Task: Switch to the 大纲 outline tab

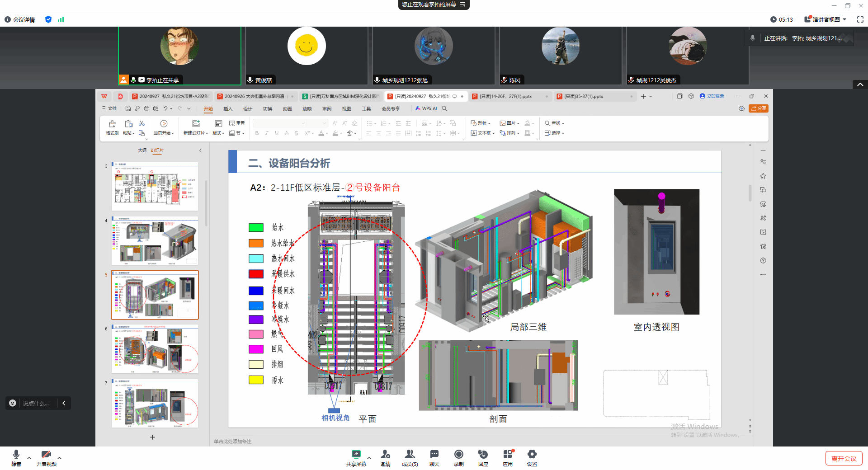Action: pos(142,150)
